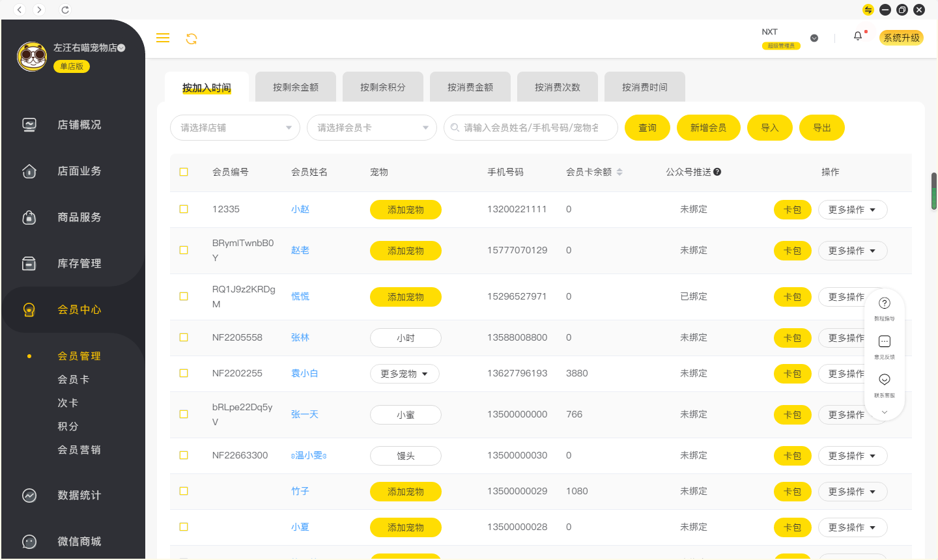Click 库存管理 box icon
938x560 pixels.
pos(29,263)
